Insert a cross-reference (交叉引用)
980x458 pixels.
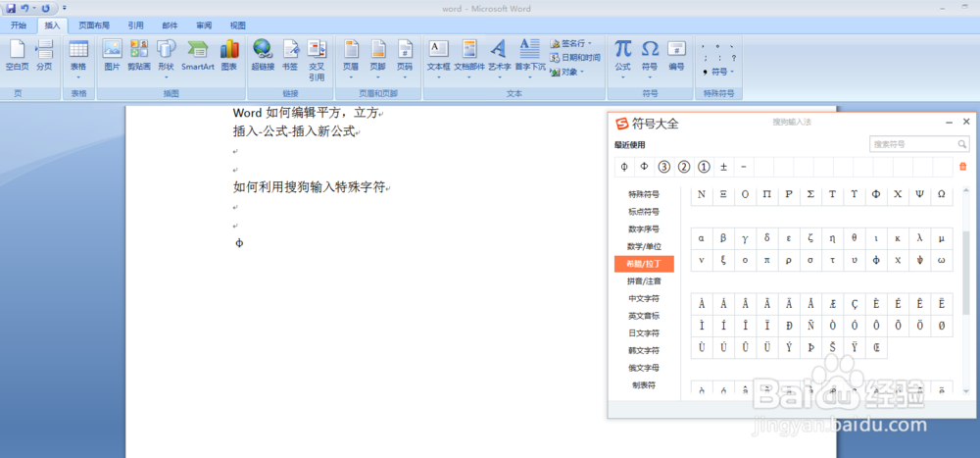317,61
